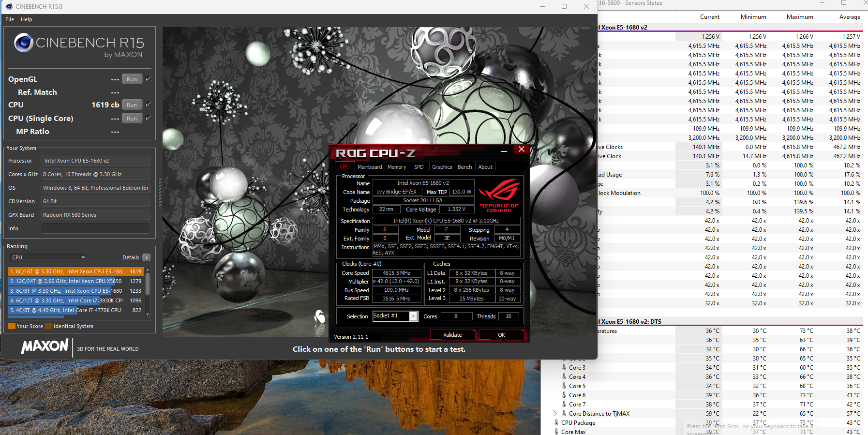Viewport: 868px width, 435px height.
Task: Click Core Voltage value 1.352 V in CPU-Z
Action: [x=456, y=210]
